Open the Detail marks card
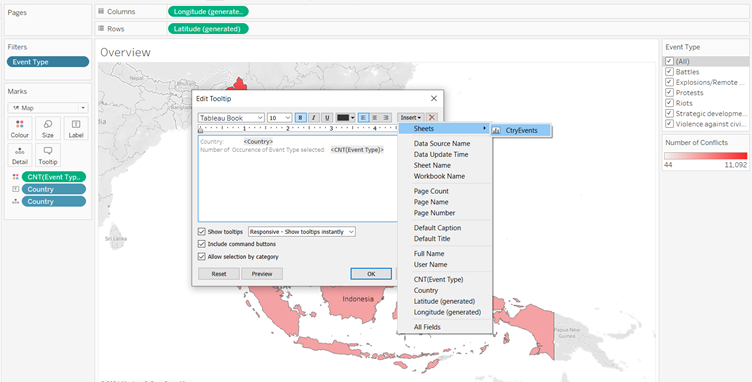This screenshot has height=382, width=752. (x=20, y=155)
